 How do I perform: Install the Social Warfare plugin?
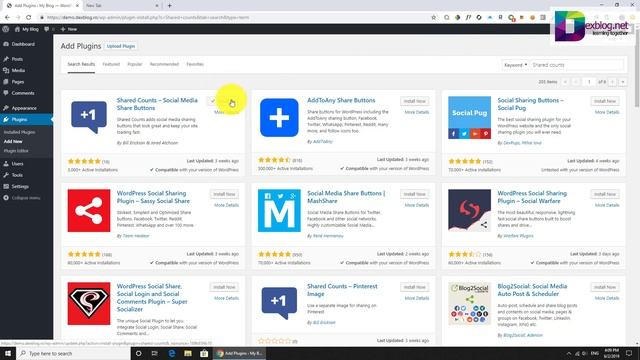[604, 194]
